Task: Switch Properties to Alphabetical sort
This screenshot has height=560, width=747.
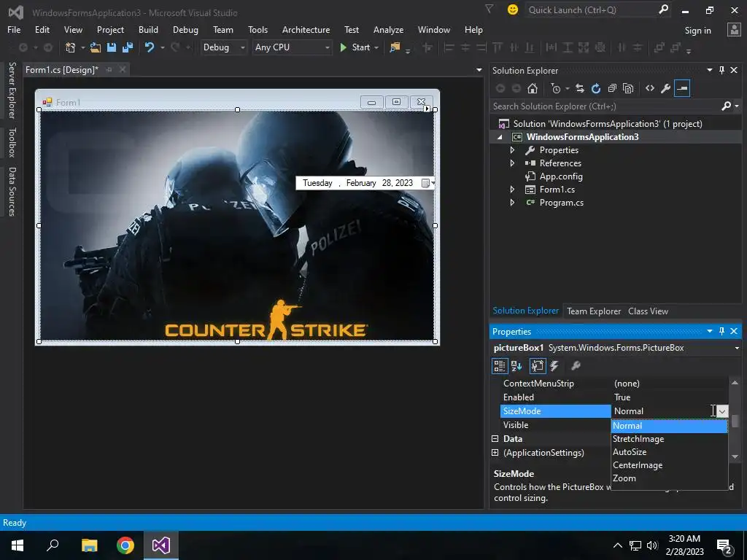Action: point(516,366)
